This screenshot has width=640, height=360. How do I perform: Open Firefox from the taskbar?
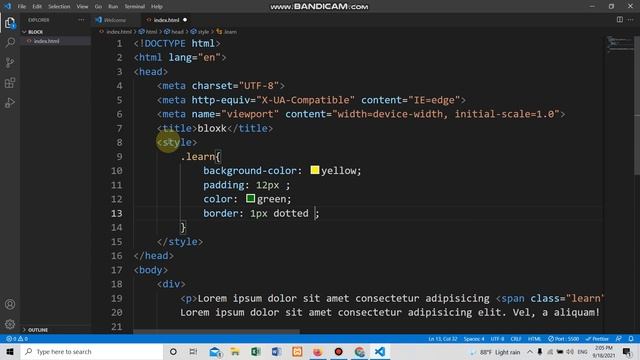click(318, 352)
